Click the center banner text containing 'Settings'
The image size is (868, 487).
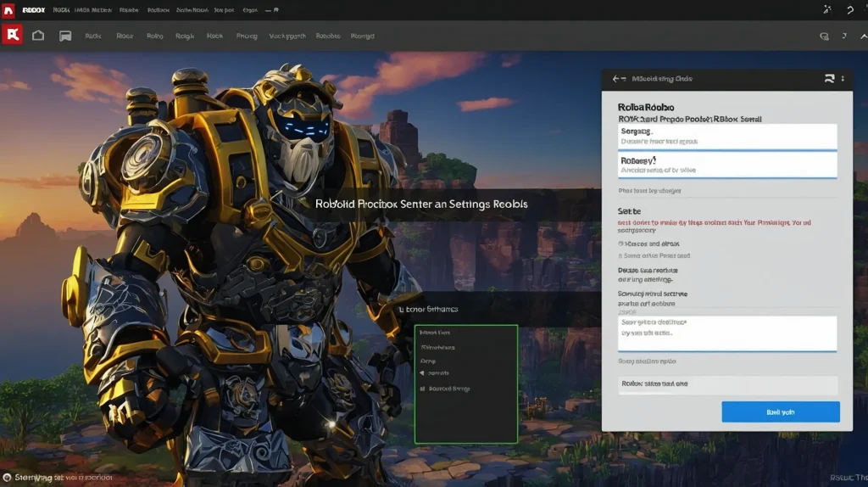pyautogui.click(x=421, y=204)
